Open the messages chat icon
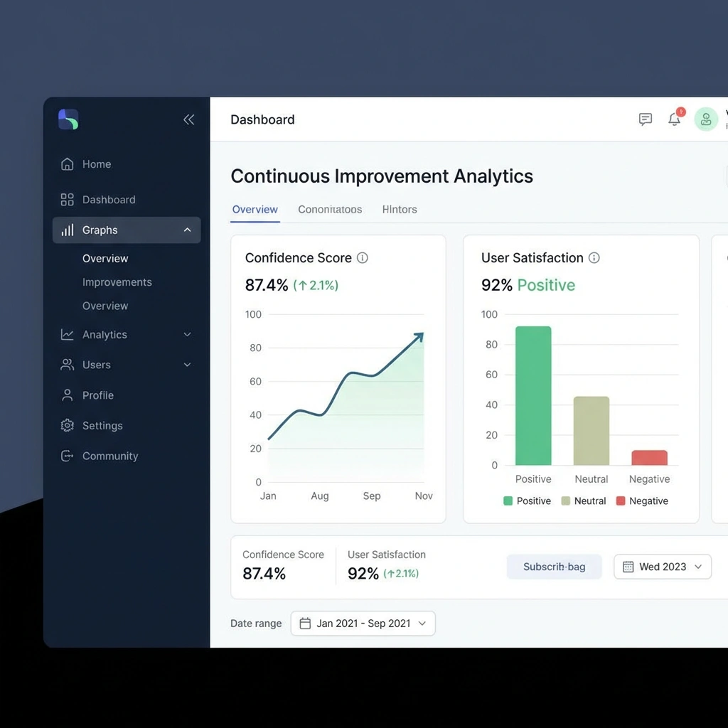 tap(645, 119)
